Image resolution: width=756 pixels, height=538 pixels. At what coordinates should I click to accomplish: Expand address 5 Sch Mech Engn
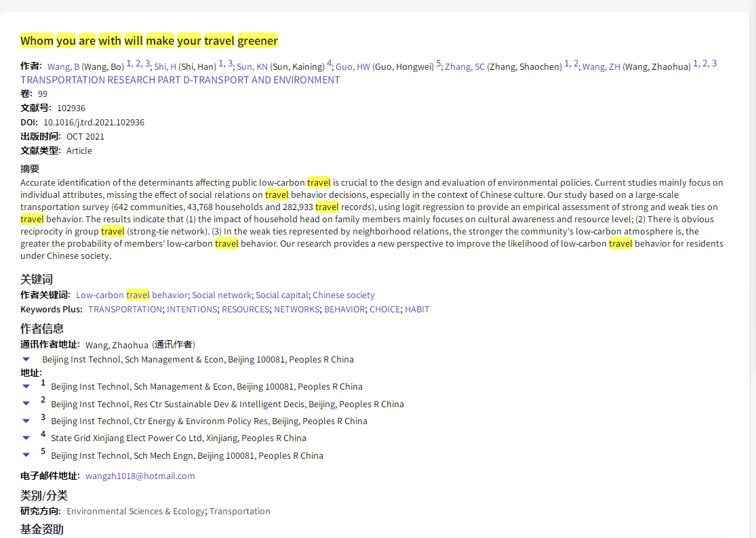[x=26, y=455]
